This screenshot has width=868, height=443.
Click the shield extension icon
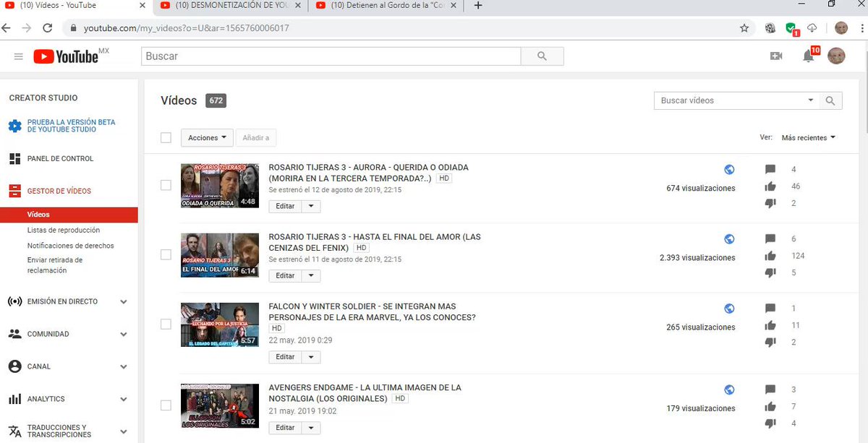click(791, 28)
